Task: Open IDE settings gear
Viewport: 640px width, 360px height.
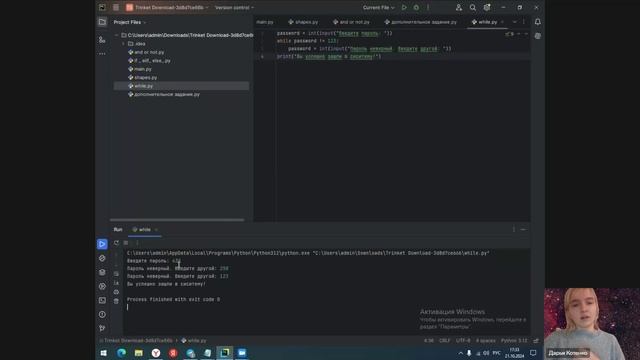Action: pyautogui.click(x=487, y=7)
